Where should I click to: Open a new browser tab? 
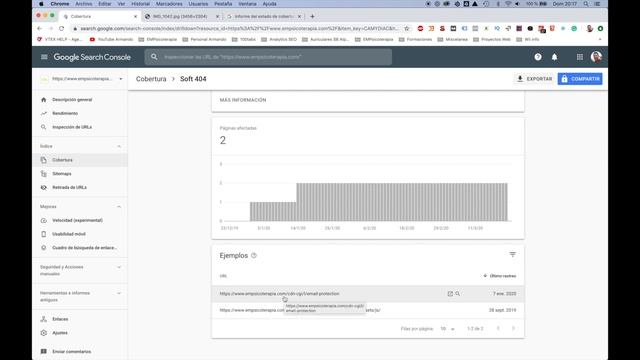(312, 16)
